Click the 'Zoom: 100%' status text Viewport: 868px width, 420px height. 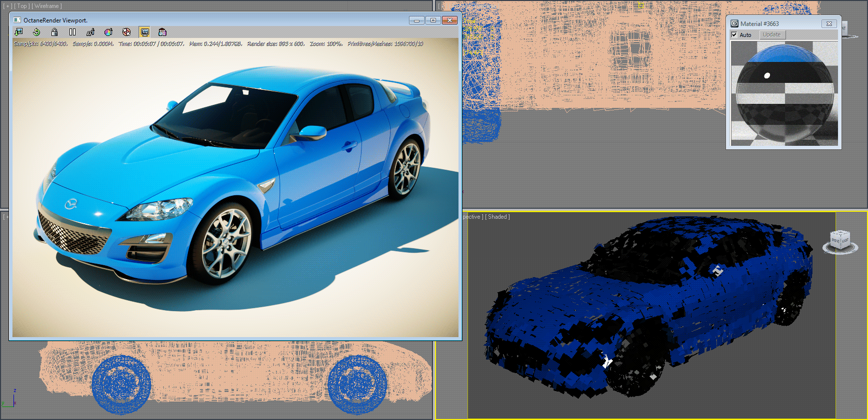click(326, 44)
